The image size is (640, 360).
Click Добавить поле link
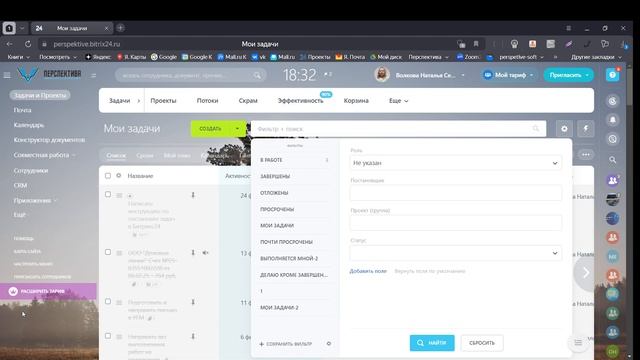(x=368, y=271)
